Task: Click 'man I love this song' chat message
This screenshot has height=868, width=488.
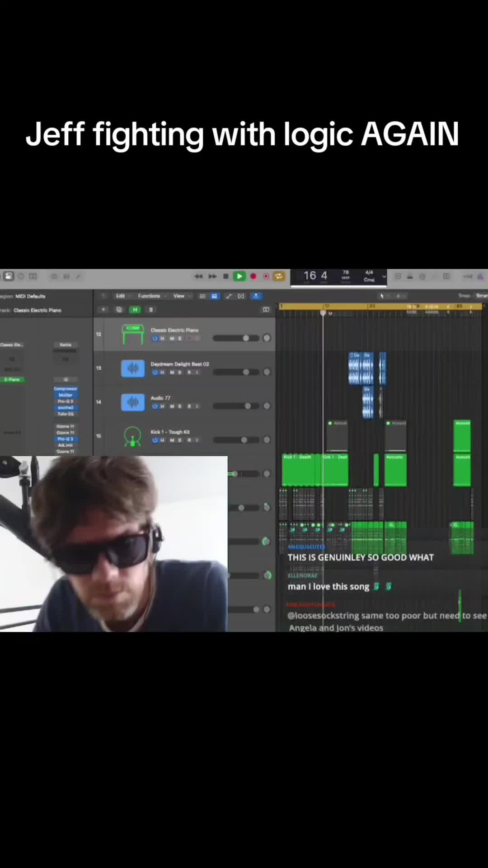Action: pyautogui.click(x=328, y=587)
